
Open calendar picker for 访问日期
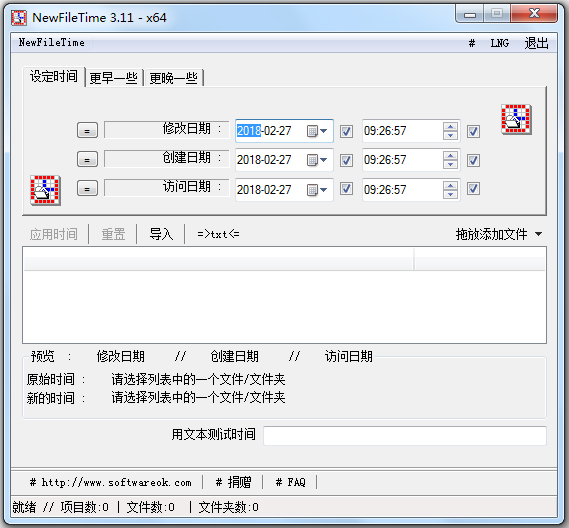tap(317, 189)
